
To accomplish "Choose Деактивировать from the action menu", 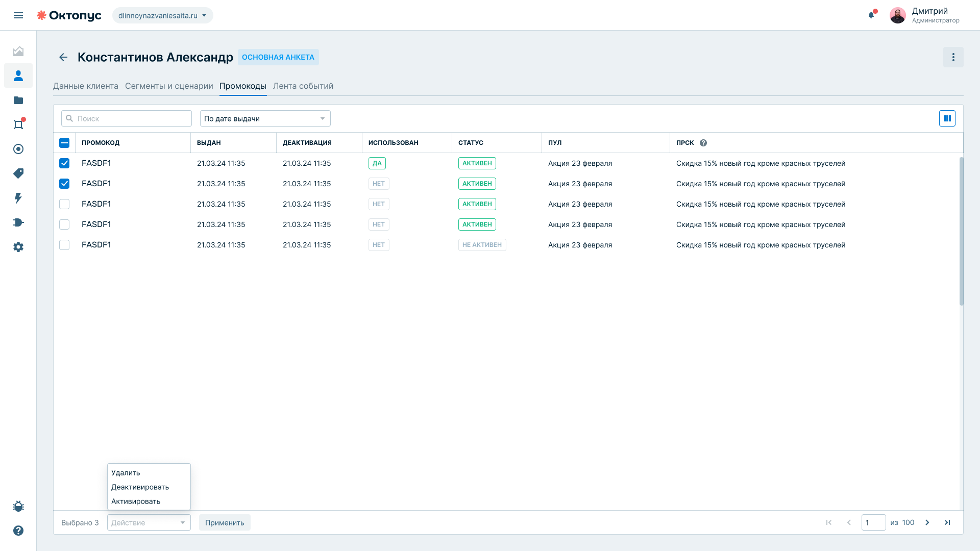I will 140,487.
